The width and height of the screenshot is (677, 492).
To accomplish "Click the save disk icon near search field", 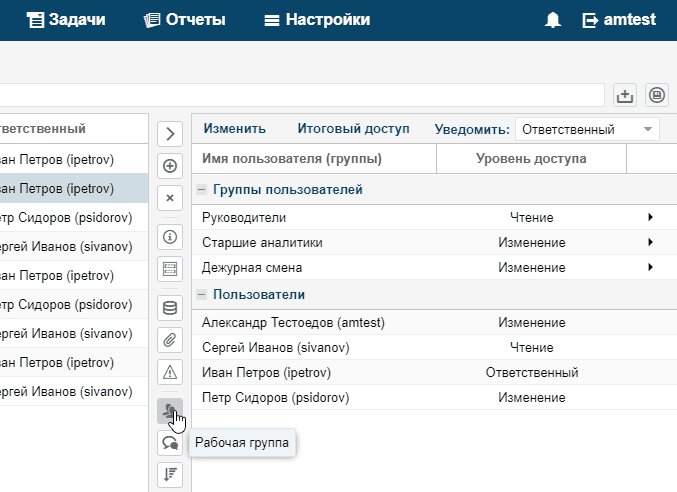I will pos(657,95).
